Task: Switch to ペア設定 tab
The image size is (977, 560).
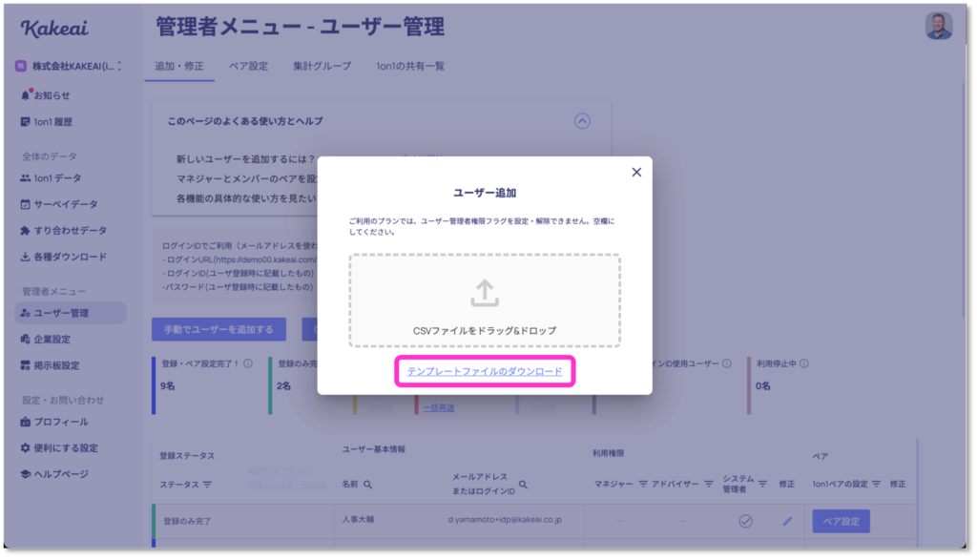Action: click(x=249, y=66)
